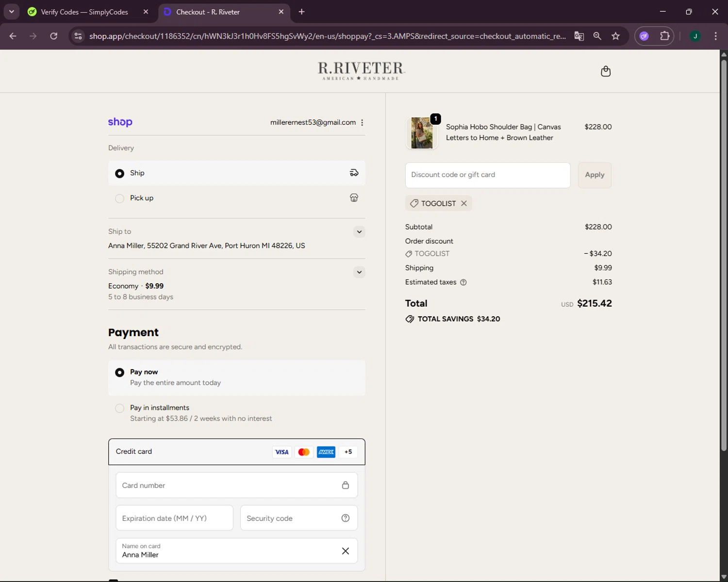Open the Extensions puzzle icon
The width and height of the screenshot is (728, 582).
click(x=665, y=36)
